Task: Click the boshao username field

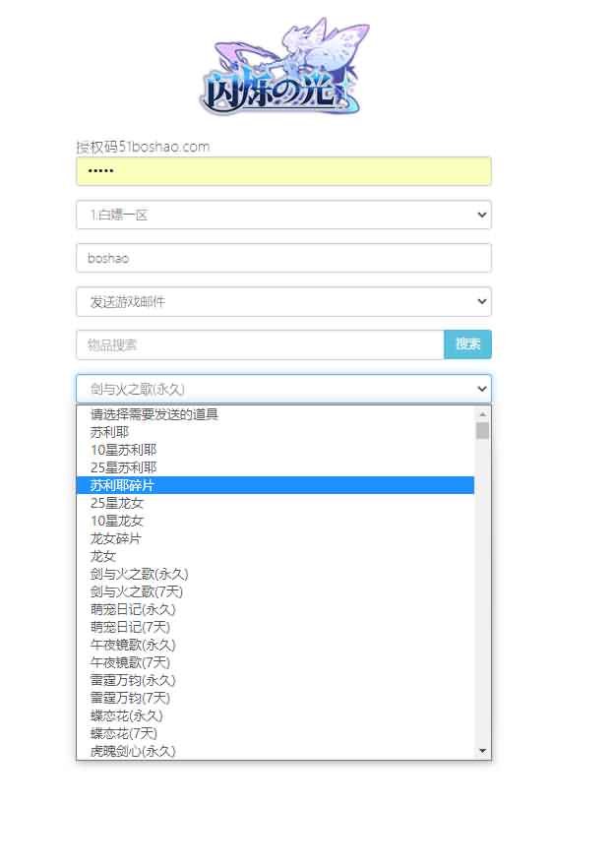Action: tap(283, 258)
